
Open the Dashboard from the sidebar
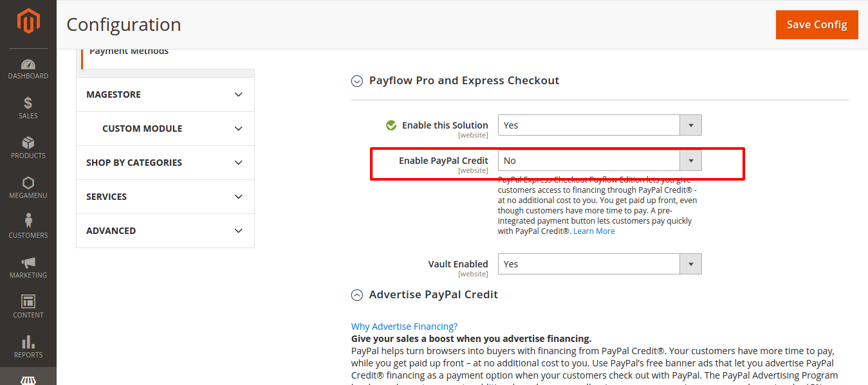pos(28,69)
